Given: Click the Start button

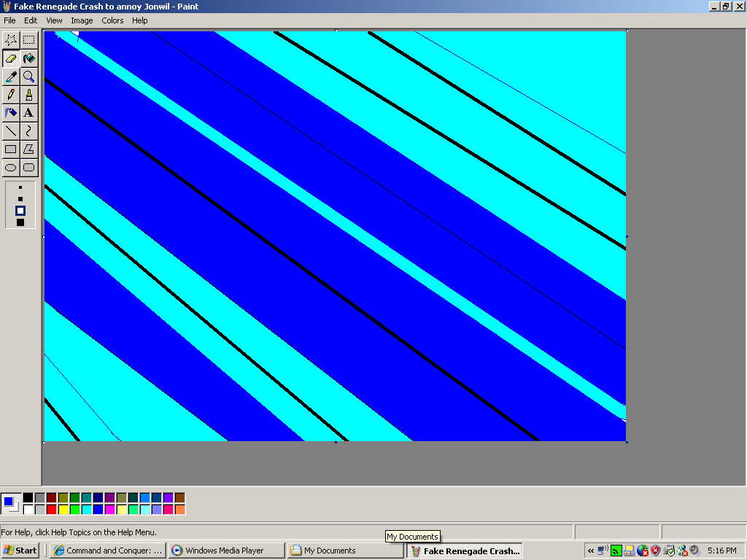Looking at the screenshot, I should click(20, 551).
